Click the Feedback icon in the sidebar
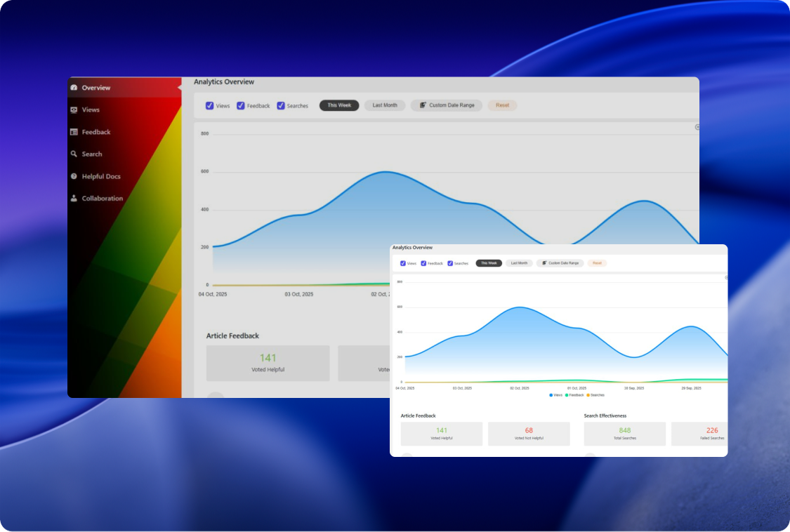This screenshot has height=532, width=790. click(x=74, y=132)
